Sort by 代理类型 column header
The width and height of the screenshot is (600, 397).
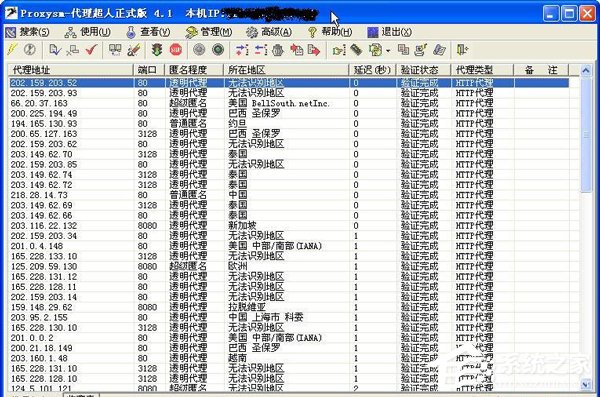[482, 70]
